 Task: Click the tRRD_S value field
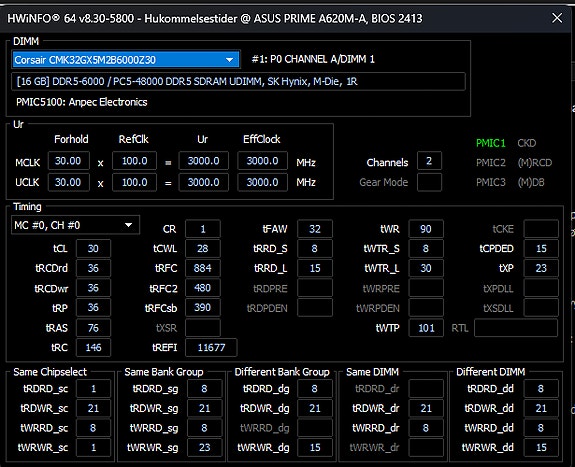pyautogui.click(x=315, y=248)
